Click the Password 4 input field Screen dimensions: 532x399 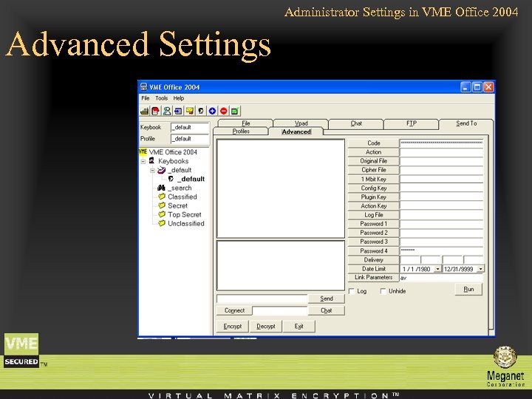(x=441, y=250)
